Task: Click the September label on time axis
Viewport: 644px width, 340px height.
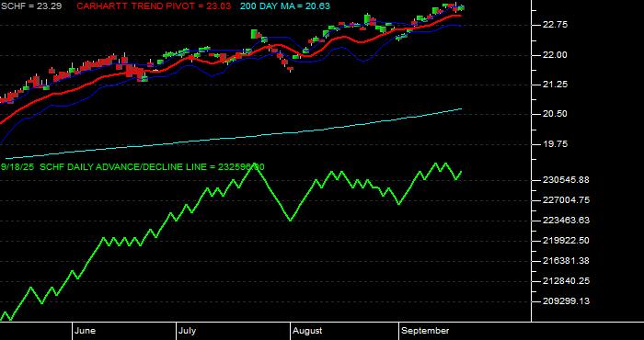Action: coord(425,331)
